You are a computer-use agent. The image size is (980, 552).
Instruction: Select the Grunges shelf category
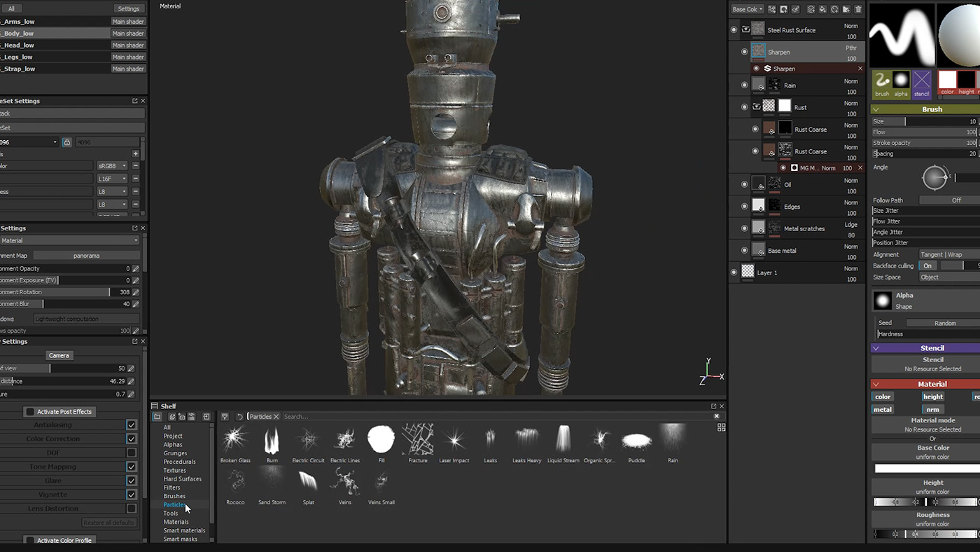[175, 453]
